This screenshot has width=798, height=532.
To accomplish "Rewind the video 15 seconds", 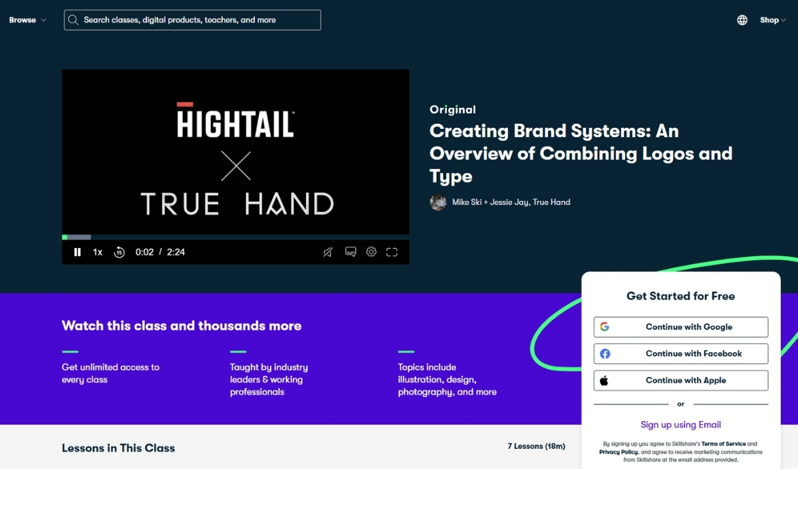I will [x=119, y=252].
